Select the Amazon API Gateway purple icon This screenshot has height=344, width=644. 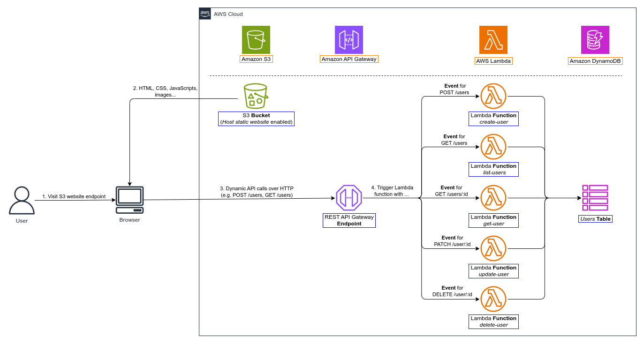pyautogui.click(x=349, y=40)
